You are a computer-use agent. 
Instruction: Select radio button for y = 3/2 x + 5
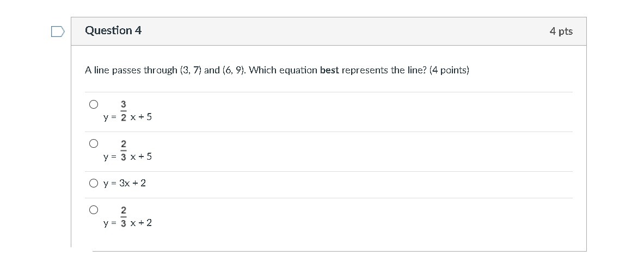(x=94, y=104)
